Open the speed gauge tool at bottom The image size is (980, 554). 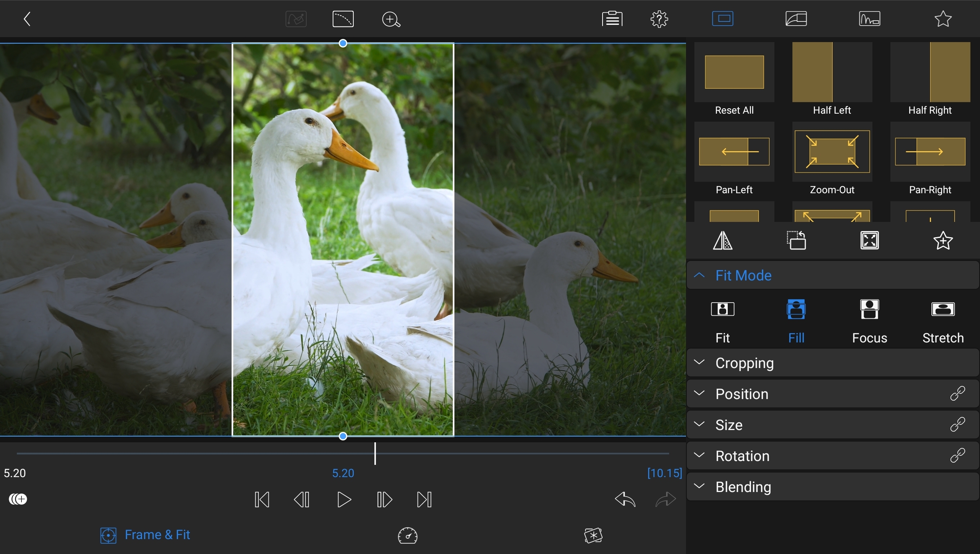point(407,535)
